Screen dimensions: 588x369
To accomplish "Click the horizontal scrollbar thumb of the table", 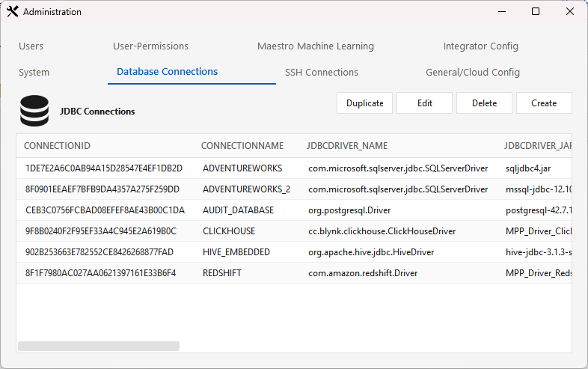I will coord(99,346).
